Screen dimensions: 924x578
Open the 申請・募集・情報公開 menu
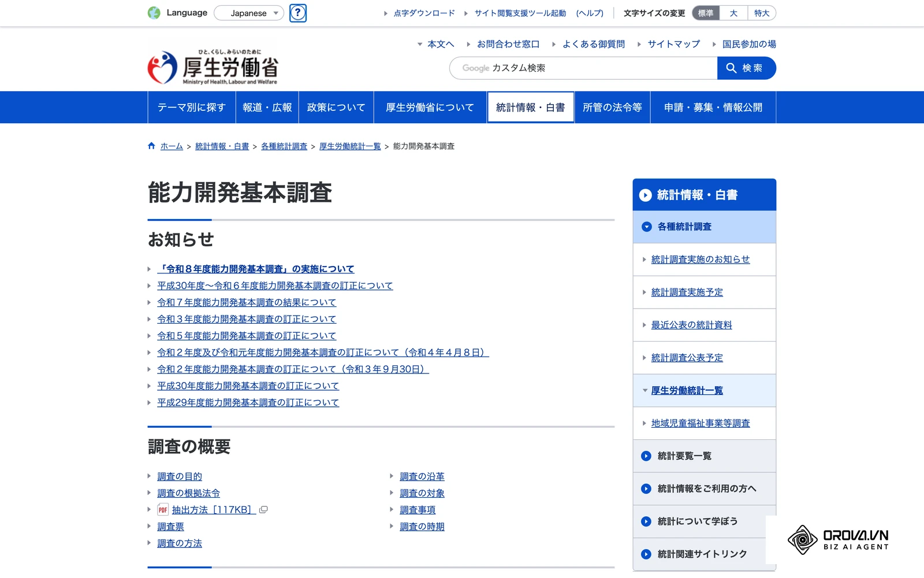[713, 108]
